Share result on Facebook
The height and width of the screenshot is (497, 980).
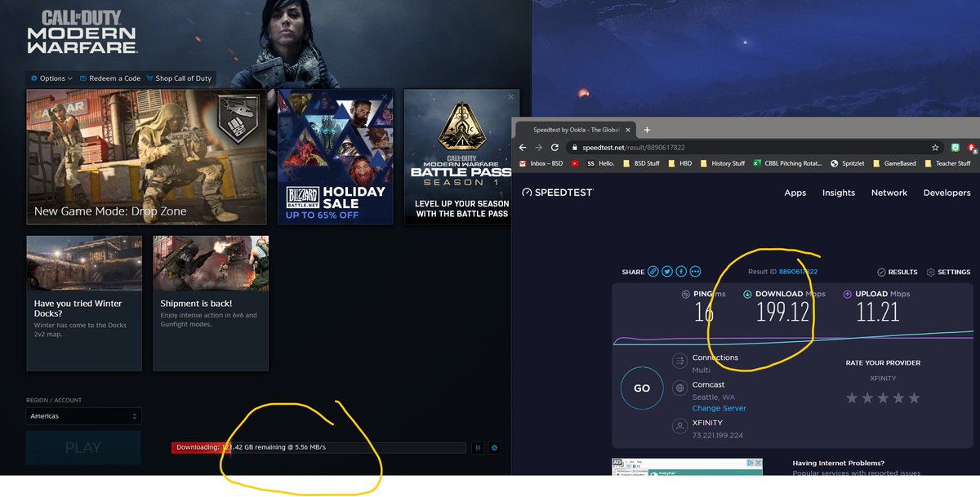[681, 272]
